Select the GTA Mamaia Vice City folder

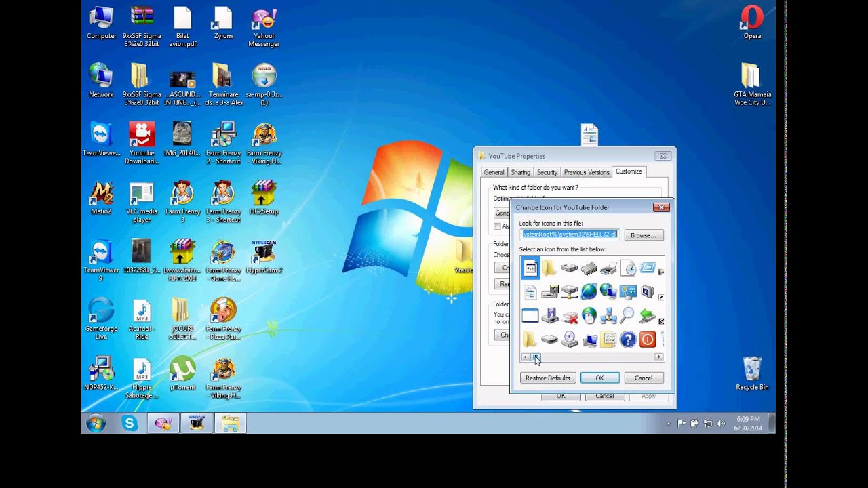[752, 85]
